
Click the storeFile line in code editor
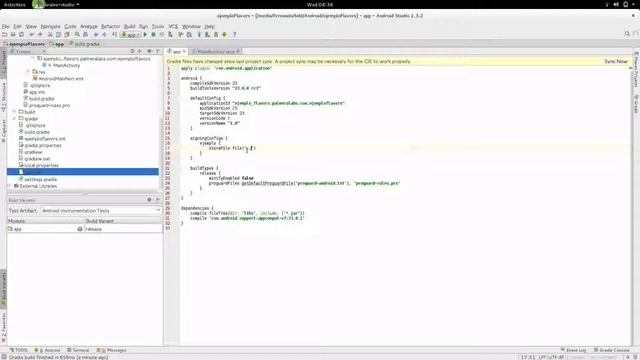pyautogui.click(x=232, y=148)
